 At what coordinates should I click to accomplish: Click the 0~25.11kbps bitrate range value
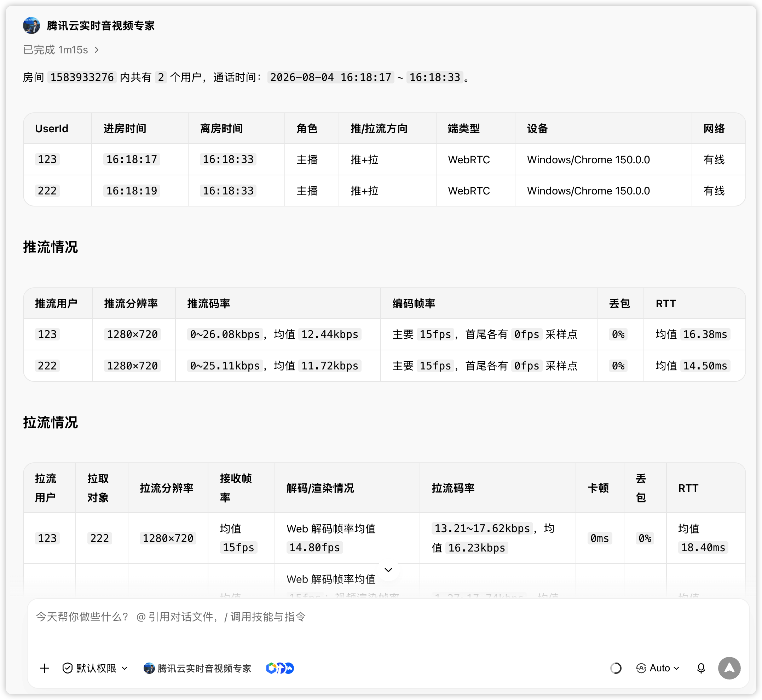[225, 366]
